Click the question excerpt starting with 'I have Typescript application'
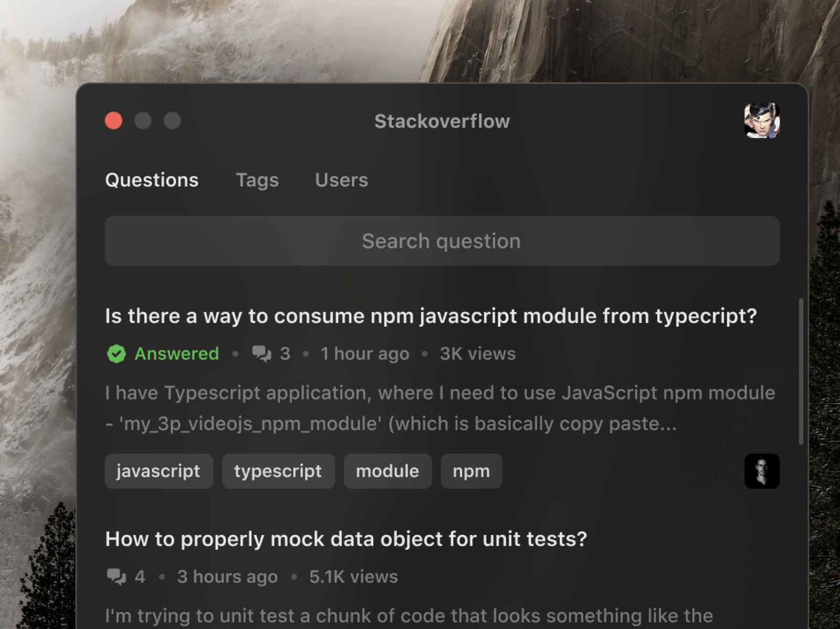 [441, 408]
